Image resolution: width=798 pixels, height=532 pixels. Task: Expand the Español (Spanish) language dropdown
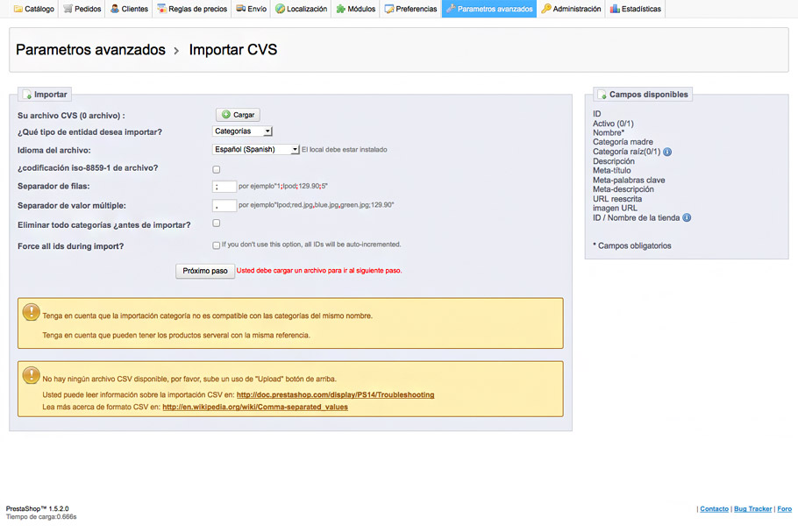[x=256, y=150]
